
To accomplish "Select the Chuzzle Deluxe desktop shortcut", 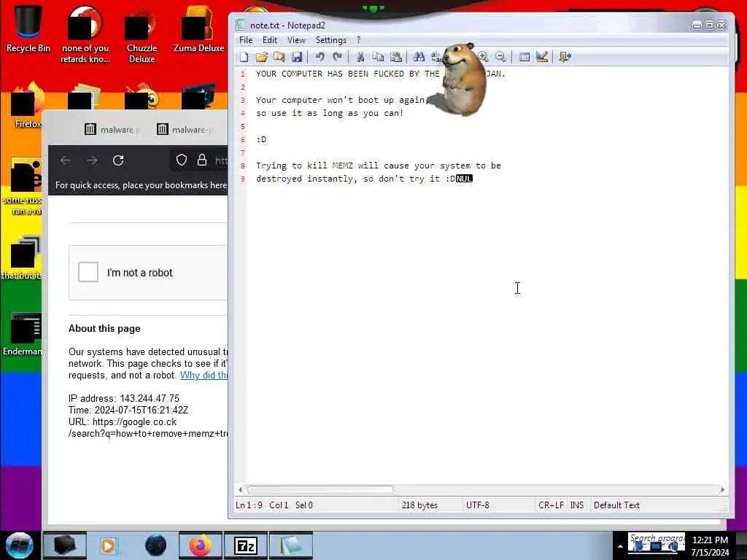I will [142, 35].
